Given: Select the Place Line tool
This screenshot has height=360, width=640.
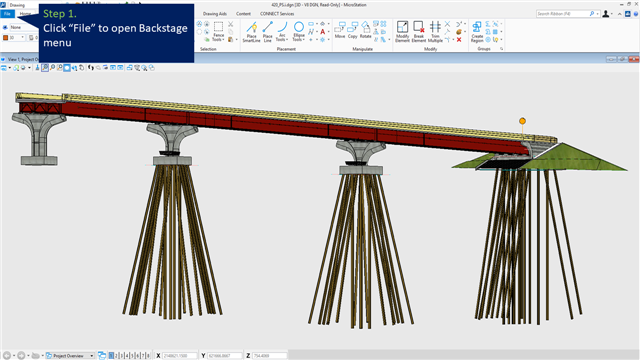Looking at the screenshot, I should point(267,32).
